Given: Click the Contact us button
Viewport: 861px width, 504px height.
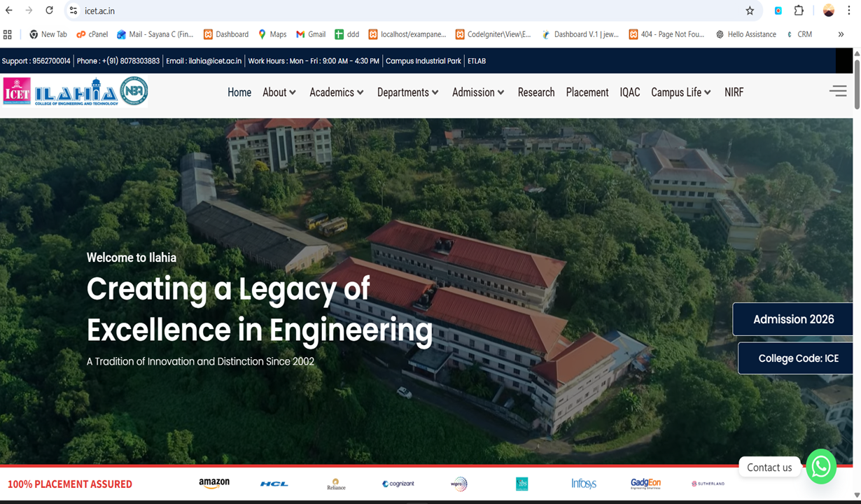Looking at the screenshot, I should click(769, 467).
